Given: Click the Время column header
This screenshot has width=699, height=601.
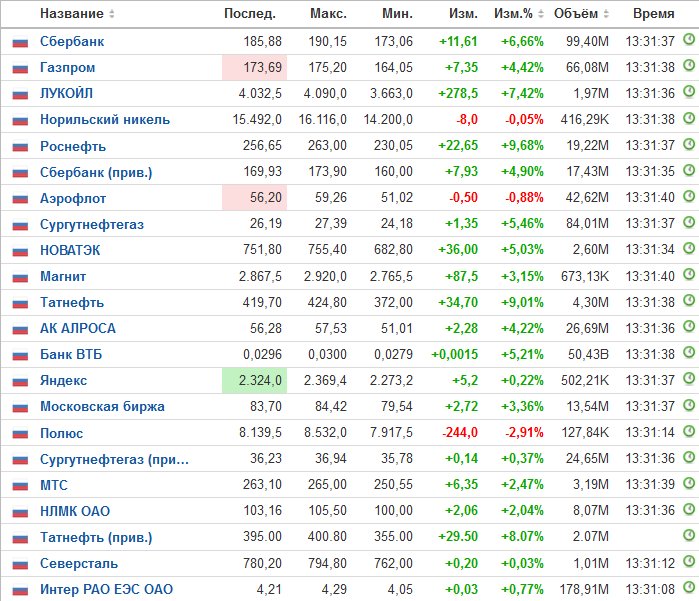Looking at the screenshot, I should [x=654, y=14].
